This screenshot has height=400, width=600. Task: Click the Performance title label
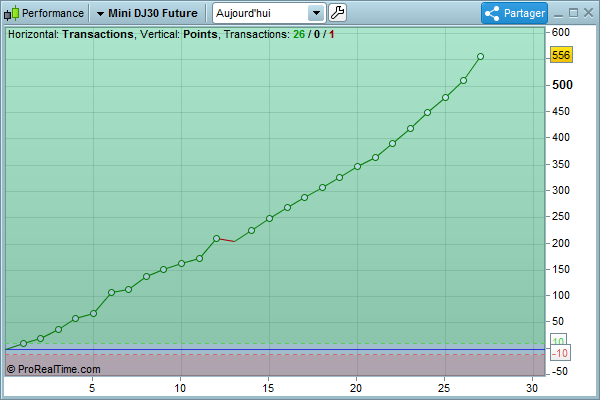coord(53,13)
